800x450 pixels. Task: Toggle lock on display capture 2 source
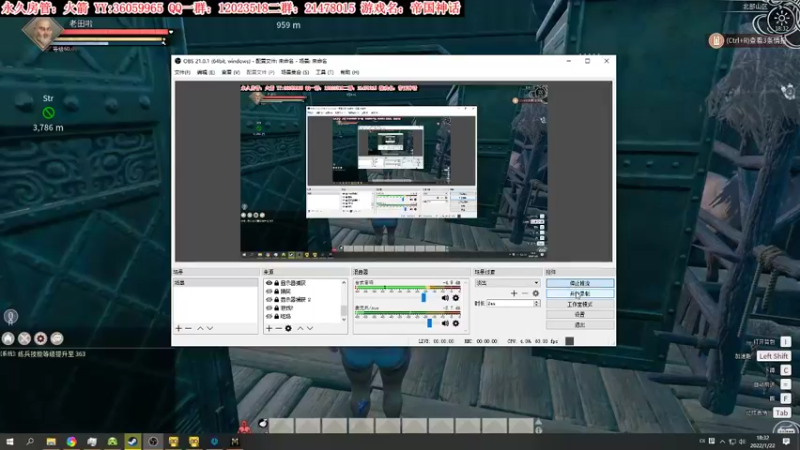[277, 299]
